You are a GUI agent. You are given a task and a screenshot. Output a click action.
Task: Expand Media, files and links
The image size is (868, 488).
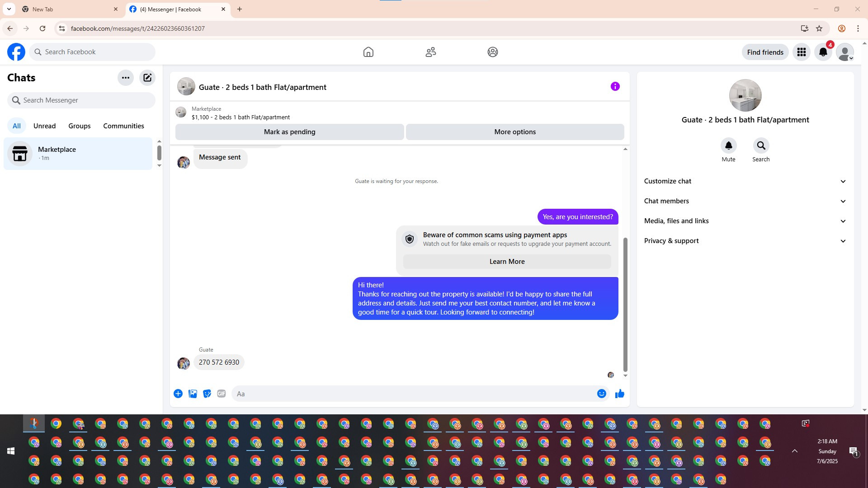745,221
